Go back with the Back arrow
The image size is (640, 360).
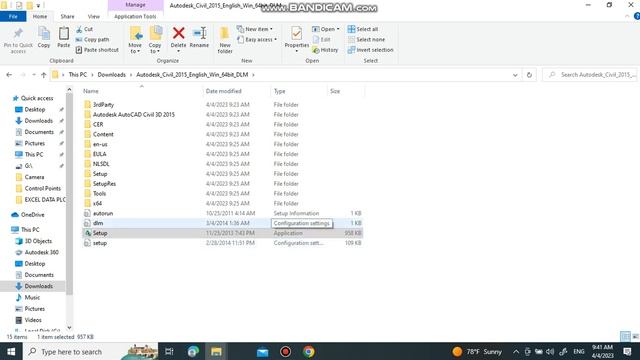9,75
